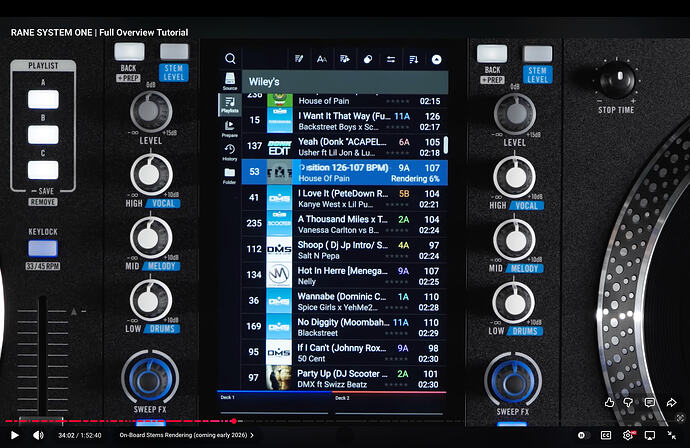Viewport: 690px width, 448px height.
Task: Select track I Want It That Way
Action: tap(345, 121)
